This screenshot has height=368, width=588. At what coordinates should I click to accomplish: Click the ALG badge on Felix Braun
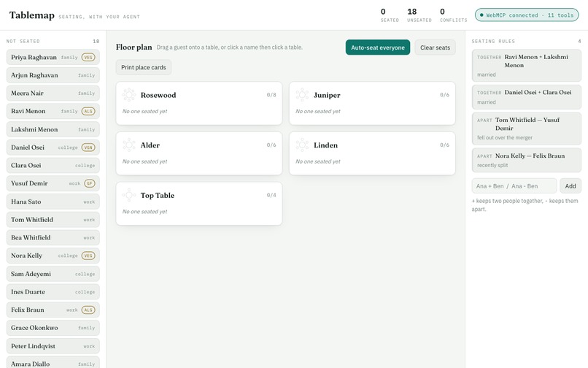[x=88, y=310]
